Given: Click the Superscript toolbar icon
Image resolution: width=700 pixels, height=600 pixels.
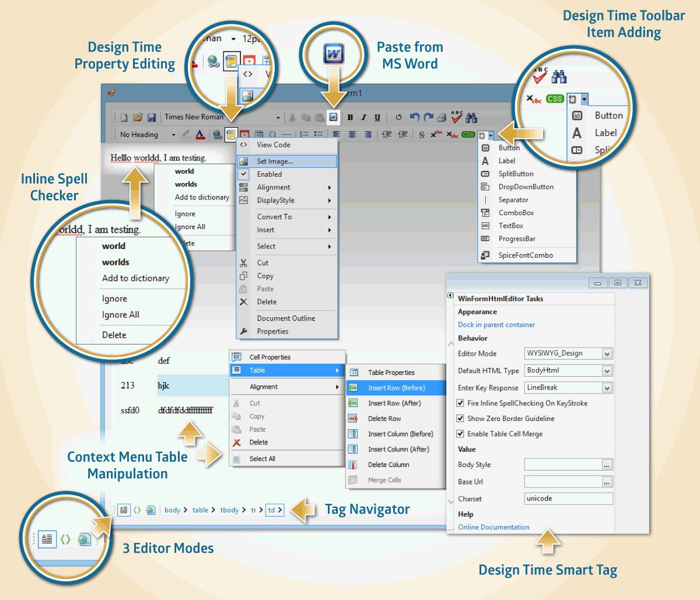Looking at the screenshot, I should (436, 135).
